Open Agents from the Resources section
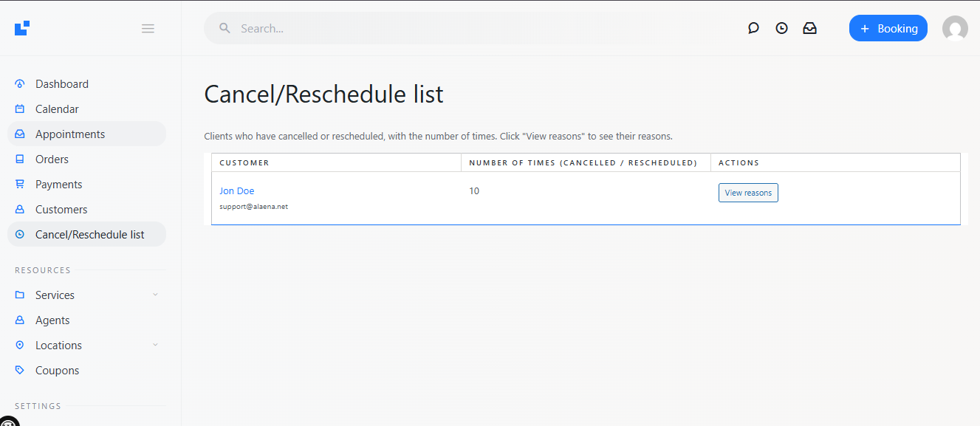980x426 pixels. click(x=52, y=320)
